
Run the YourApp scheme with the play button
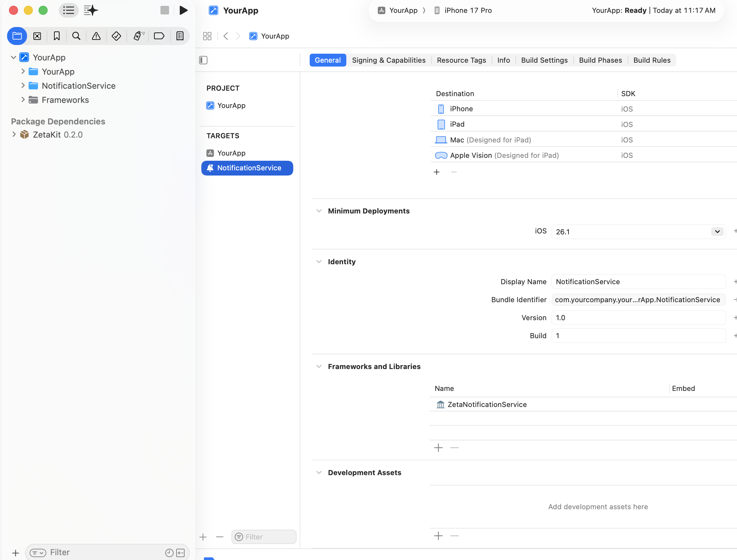pos(184,10)
